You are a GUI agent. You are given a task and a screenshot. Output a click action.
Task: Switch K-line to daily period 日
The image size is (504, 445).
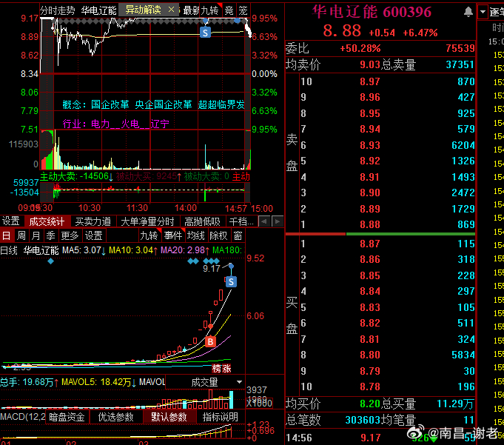(x=6, y=235)
